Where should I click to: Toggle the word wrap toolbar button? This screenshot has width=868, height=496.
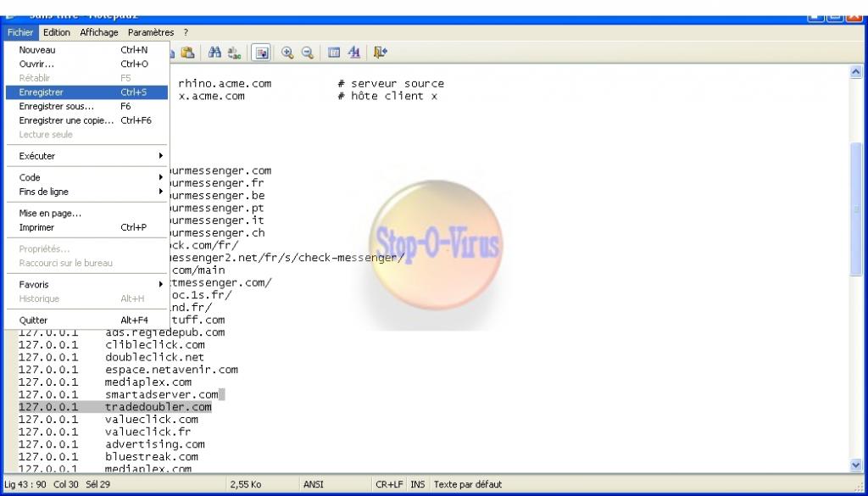coord(261,53)
